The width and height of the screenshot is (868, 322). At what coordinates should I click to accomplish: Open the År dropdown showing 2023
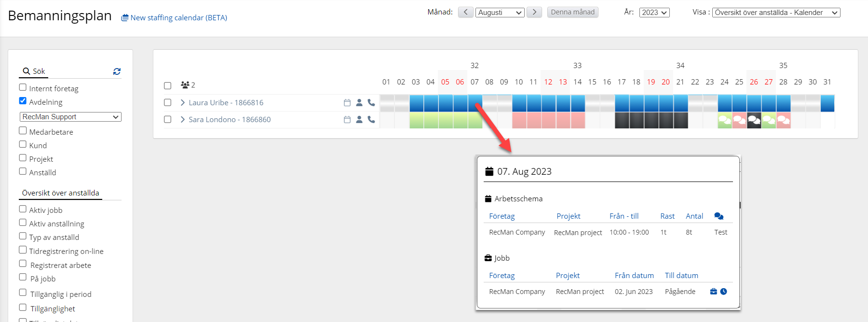654,13
